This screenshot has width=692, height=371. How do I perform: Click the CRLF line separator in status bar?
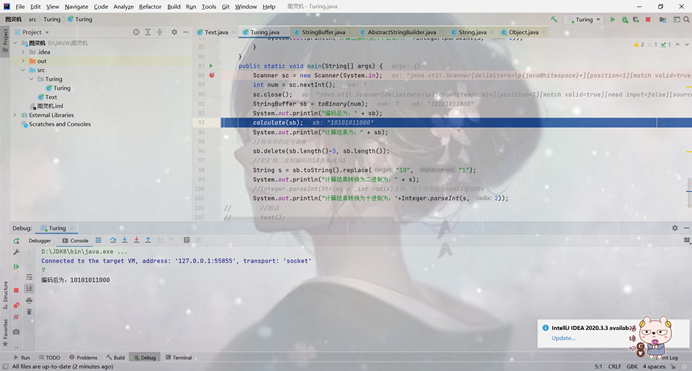click(x=614, y=367)
